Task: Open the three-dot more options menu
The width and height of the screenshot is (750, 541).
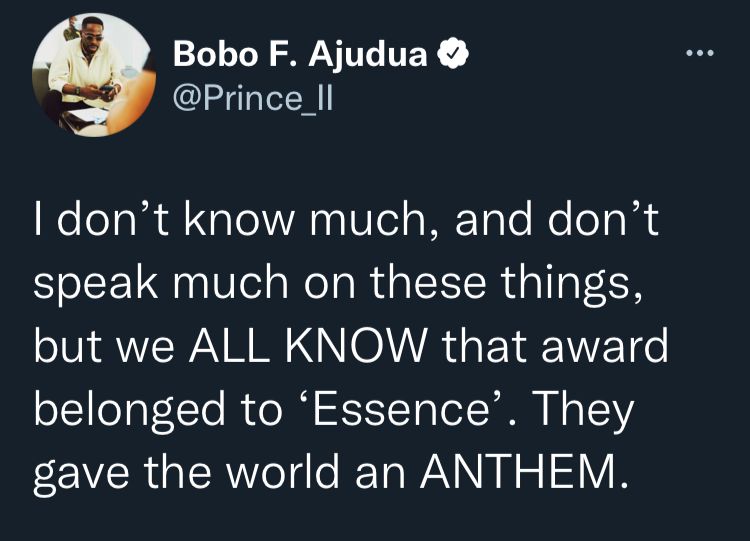Action: pyautogui.click(x=699, y=53)
